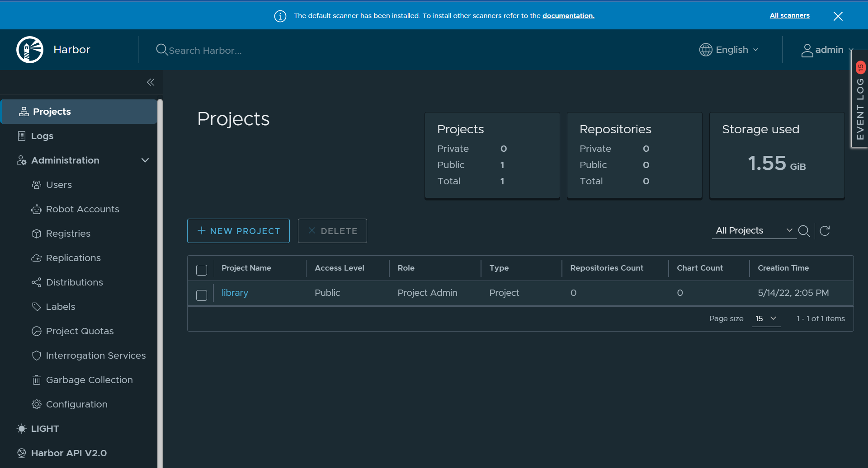Image resolution: width=868 pixels, height=468 pixels.
Task: Click the Replications cloud icon
Action: click(37, 258)
